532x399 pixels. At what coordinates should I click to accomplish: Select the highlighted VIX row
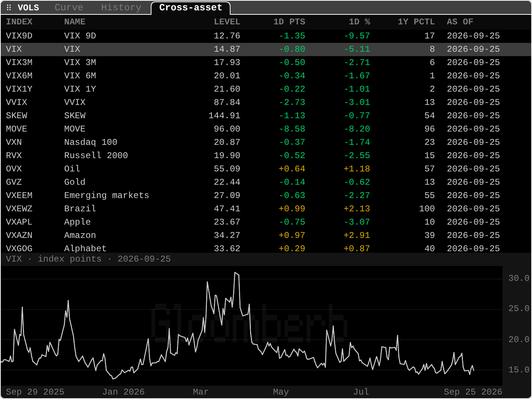(x=266, y=49)
